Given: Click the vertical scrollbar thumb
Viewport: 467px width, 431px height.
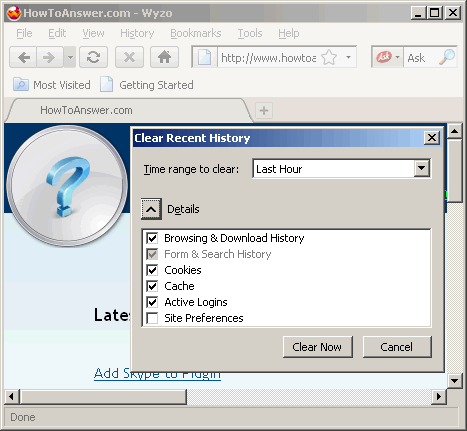Looking at the screenshot, I should click(x=454, y=171).
